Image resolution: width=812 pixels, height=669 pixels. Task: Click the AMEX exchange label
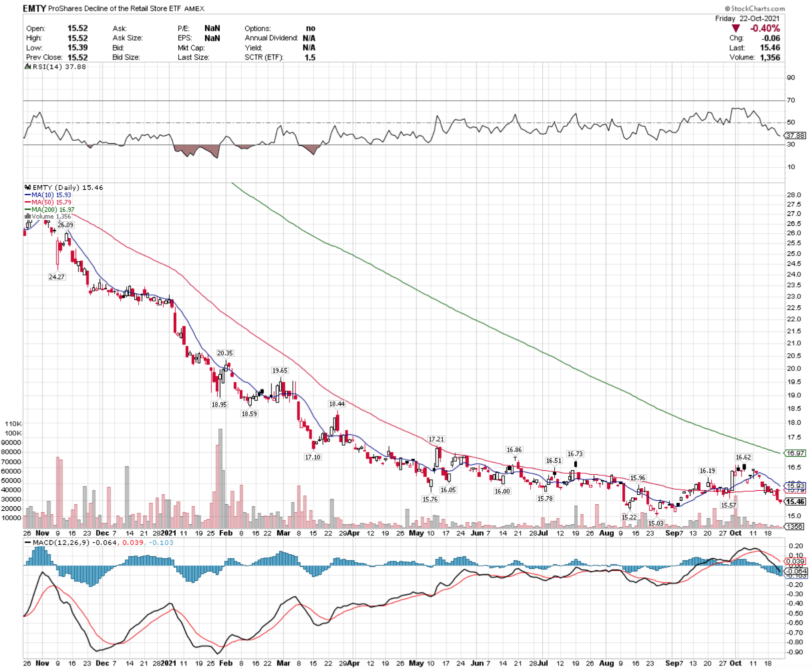coord(194,9)
